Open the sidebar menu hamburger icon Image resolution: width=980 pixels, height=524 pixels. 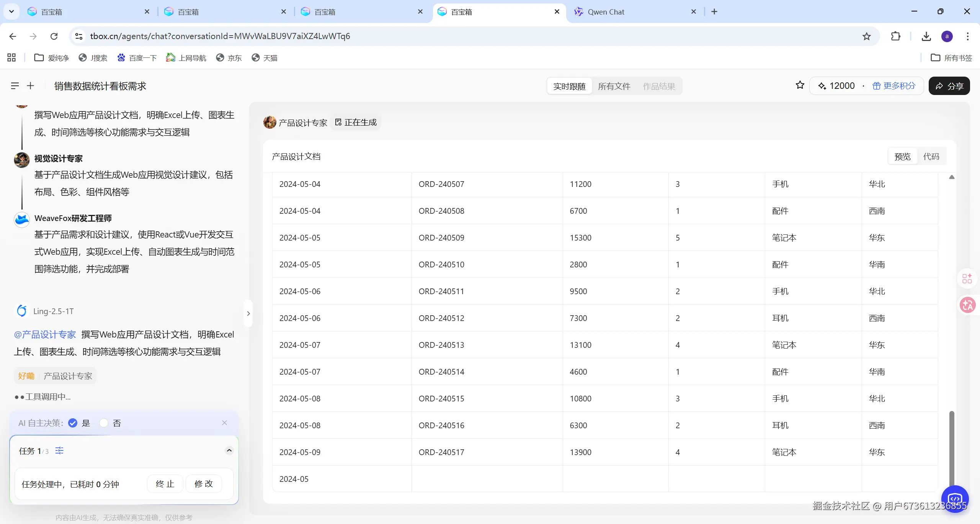15,86
